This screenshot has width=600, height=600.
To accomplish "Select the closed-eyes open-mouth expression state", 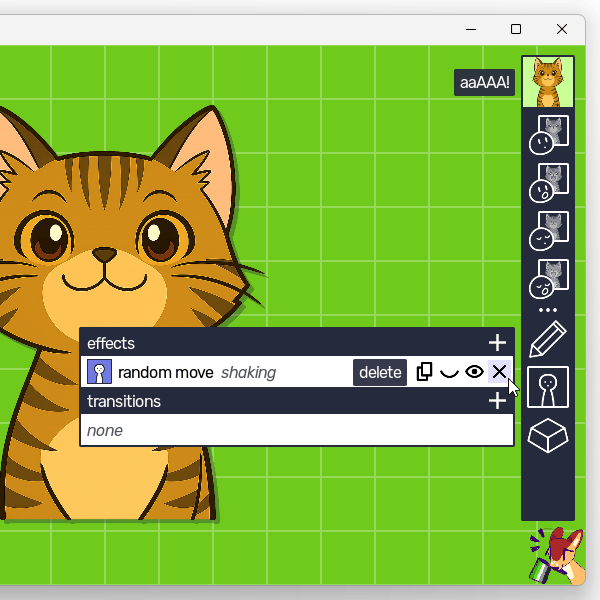I will pos(548,278).
